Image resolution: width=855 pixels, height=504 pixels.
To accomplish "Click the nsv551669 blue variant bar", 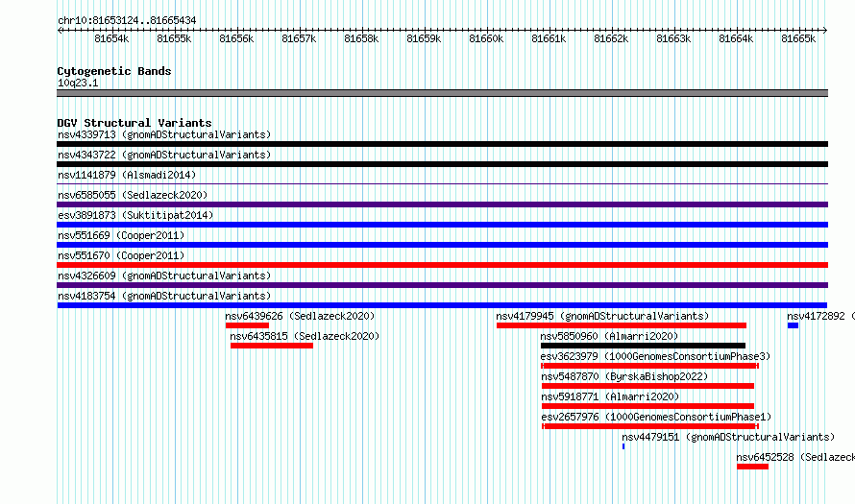I will (442, 245).
